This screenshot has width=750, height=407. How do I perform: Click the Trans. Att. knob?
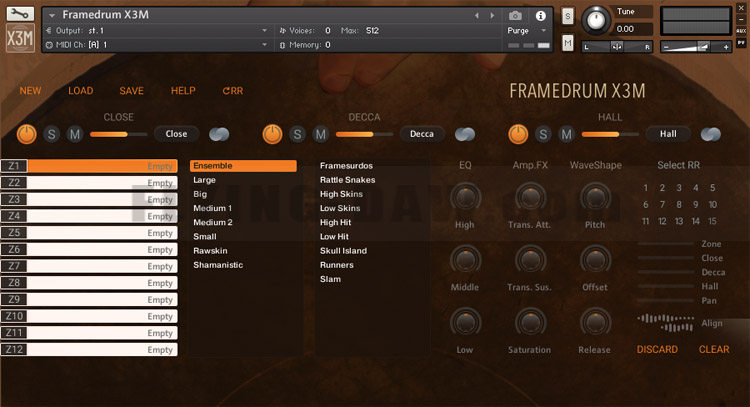(x=530, y=197)
